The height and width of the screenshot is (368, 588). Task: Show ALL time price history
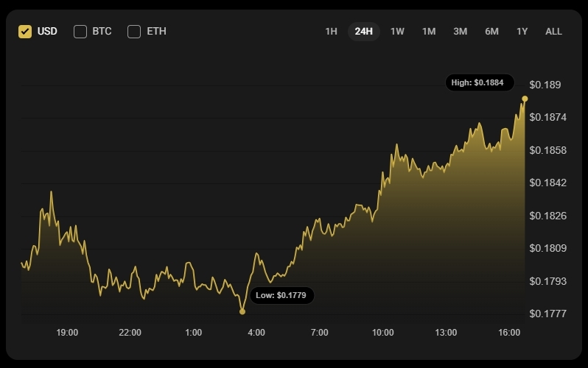(x=553, y=32)
